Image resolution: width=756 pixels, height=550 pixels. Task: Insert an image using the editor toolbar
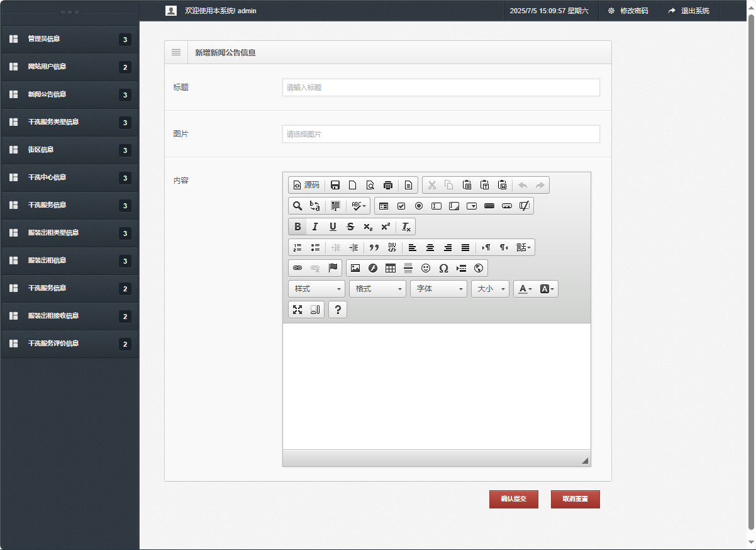[x=355, y=268]
